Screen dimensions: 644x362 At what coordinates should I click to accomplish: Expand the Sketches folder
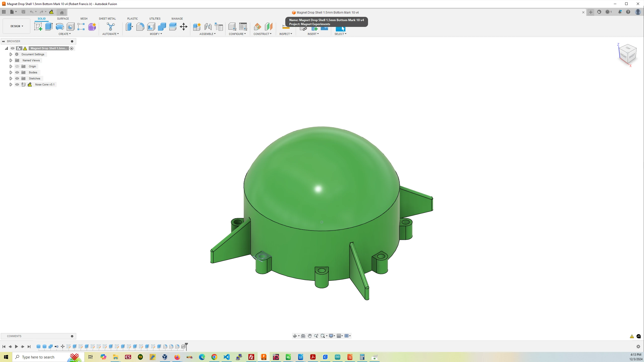(x=11, y=78)
